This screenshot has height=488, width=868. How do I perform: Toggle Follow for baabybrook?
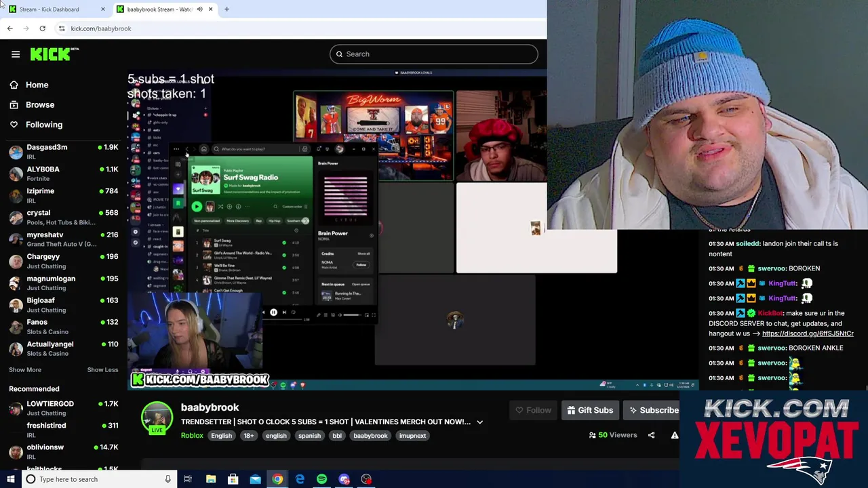click(x=533, y=410)
